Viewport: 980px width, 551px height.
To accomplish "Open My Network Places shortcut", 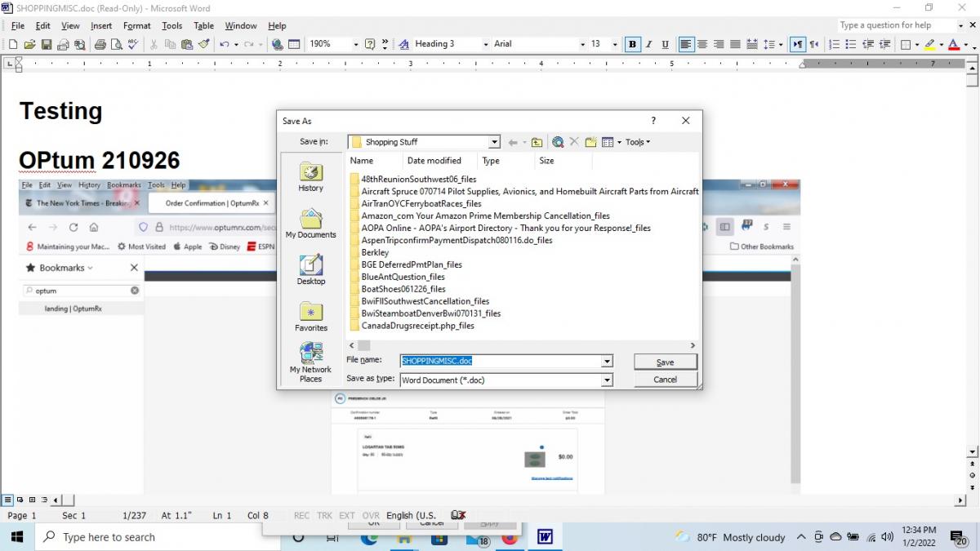I will pyautogui.click(x=310, y=363).
